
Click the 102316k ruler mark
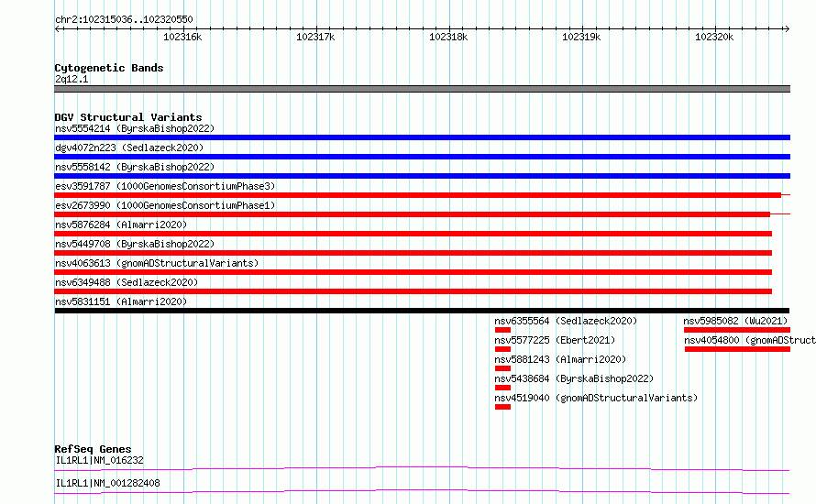pos(182,37)
